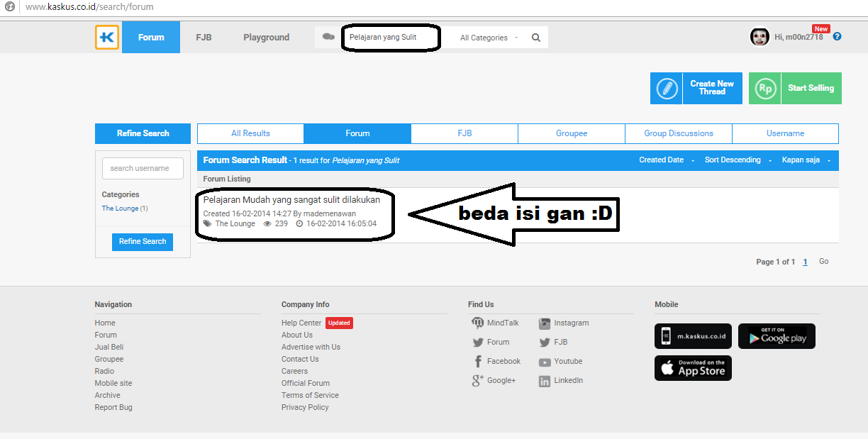
Task: Click the Instagram icon
Action: (x=545, y=323)
